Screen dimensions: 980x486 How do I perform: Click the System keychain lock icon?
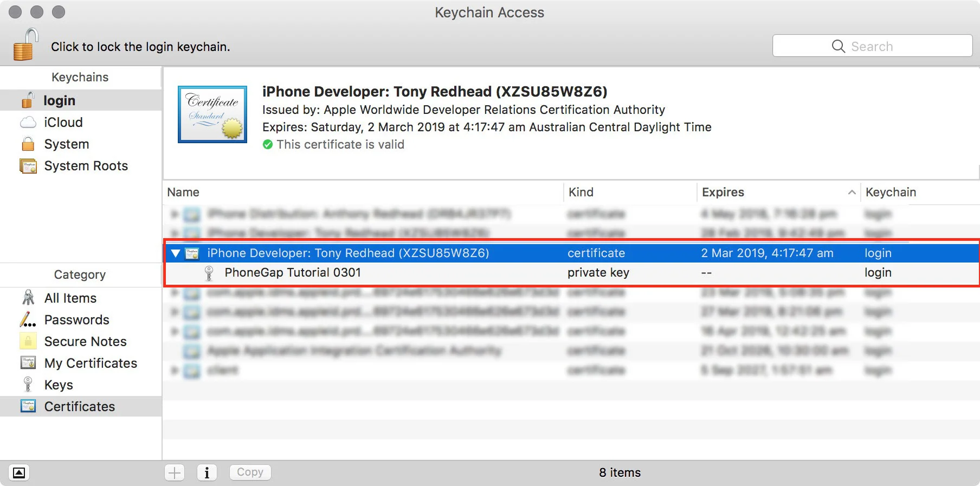click(28, 144)
